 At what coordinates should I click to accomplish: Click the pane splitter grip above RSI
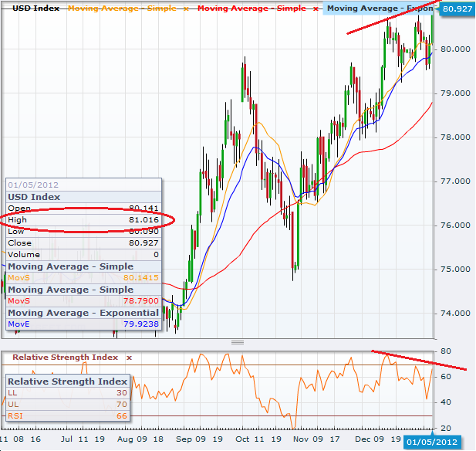pos(238,342)
